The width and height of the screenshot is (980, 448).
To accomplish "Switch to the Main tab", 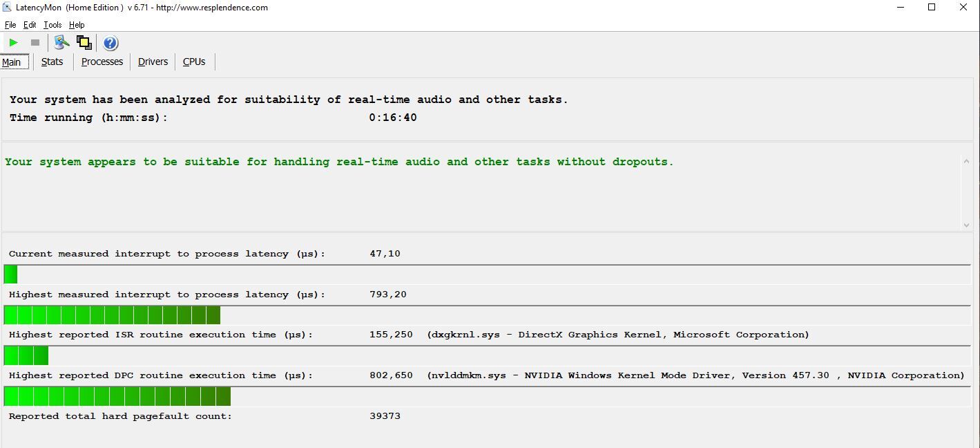I will pyautogui.click(x=12, y=62).
